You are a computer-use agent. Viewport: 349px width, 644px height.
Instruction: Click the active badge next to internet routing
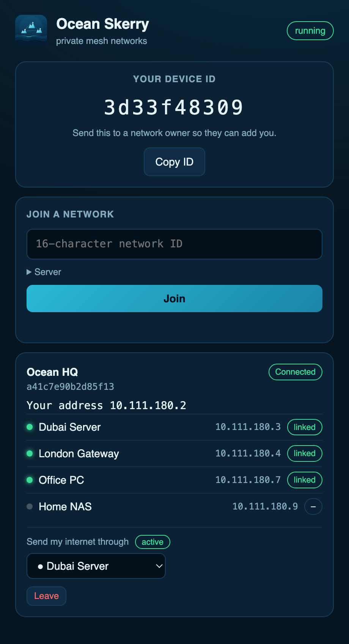pos(152,542)
